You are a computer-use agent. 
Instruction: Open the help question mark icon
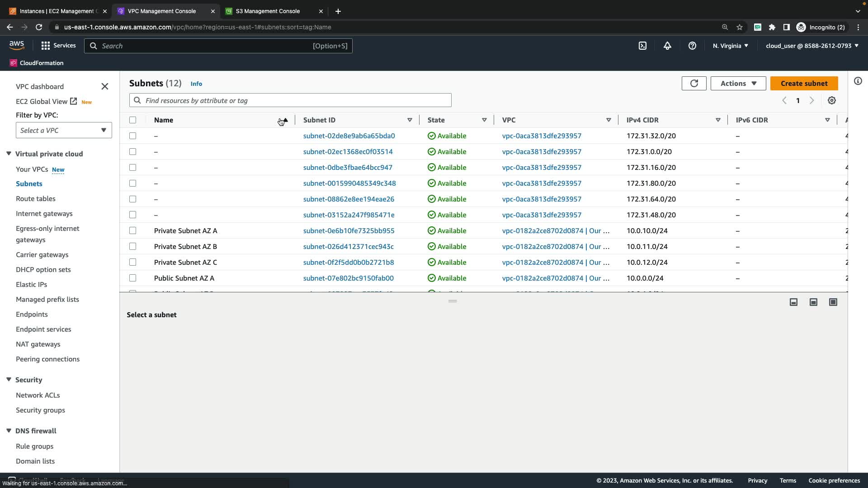pyautogui.click(x=692, y=46)
